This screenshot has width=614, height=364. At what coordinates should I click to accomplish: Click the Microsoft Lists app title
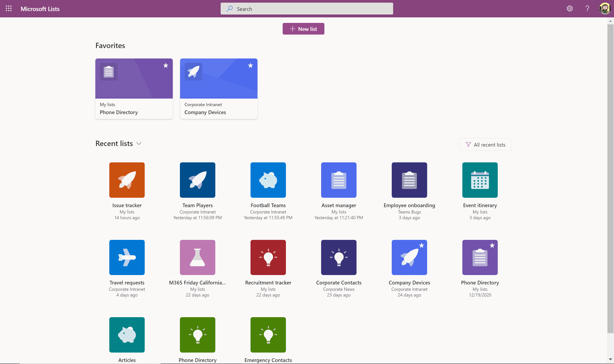pyautogui.click(x=40, y=9)
